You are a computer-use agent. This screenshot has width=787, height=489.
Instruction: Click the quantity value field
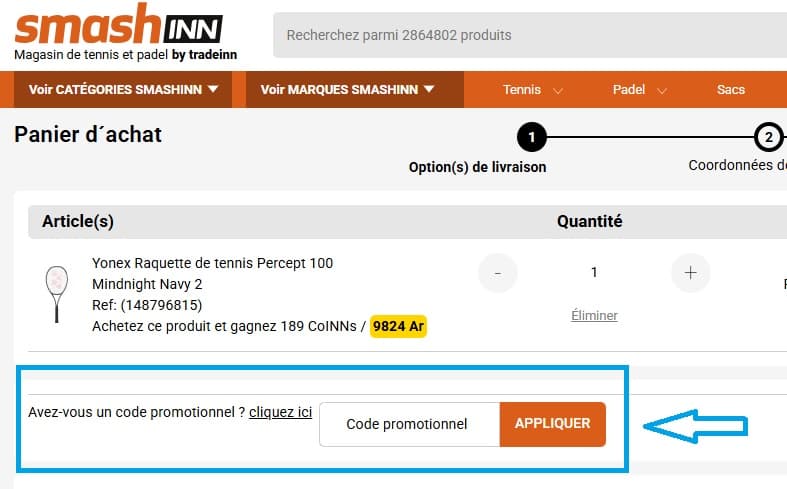tap(594, 272)
